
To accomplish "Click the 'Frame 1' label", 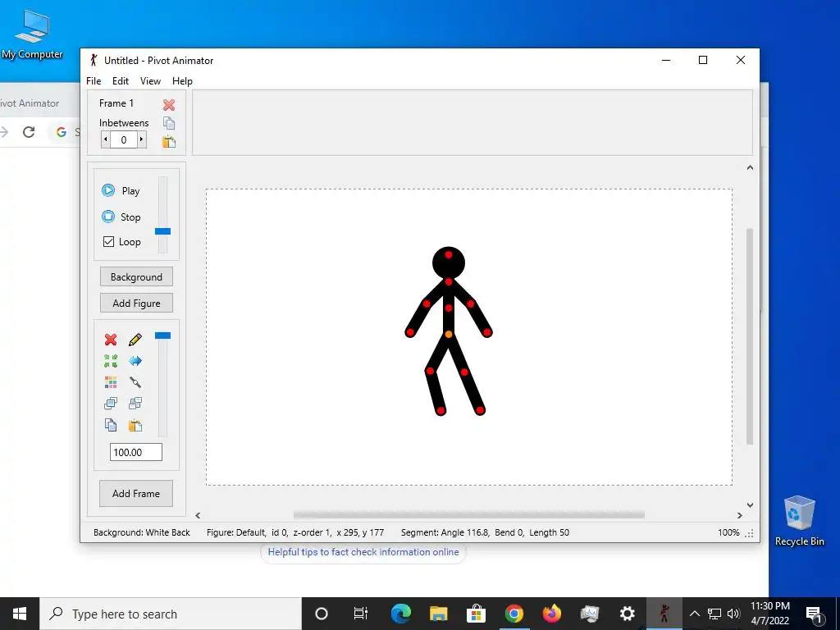I will pyautogui.click(x=116, y=103).
